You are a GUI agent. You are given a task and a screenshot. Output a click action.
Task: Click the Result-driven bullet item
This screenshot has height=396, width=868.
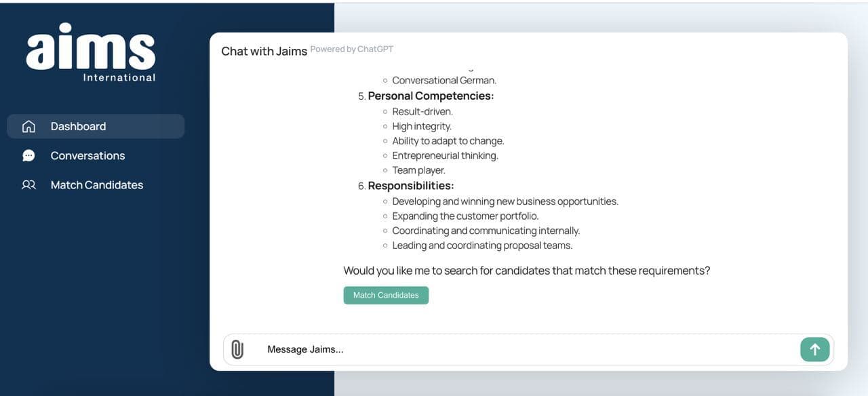422,111
